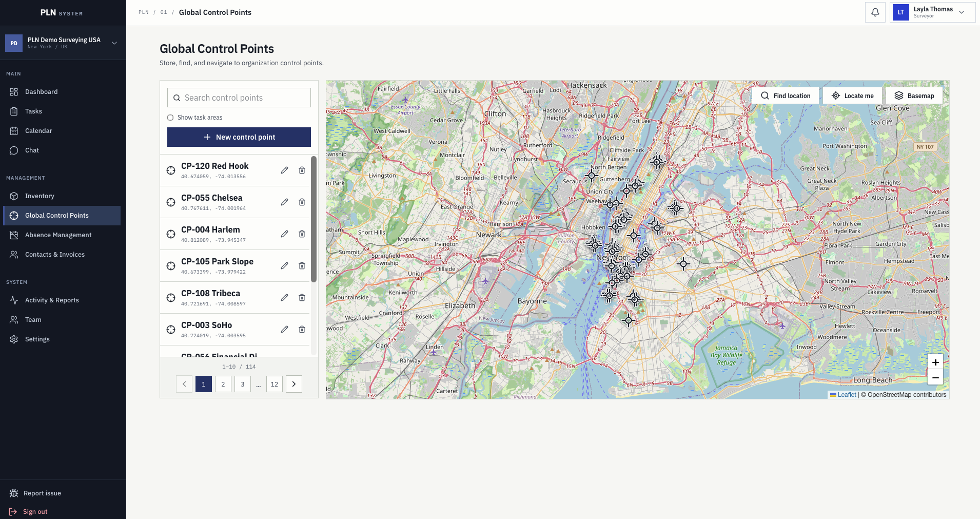Image resolution: width=980 pixels, height=519 pixels.
Task: Click Locate me button
Action: (x=852, y=95)
